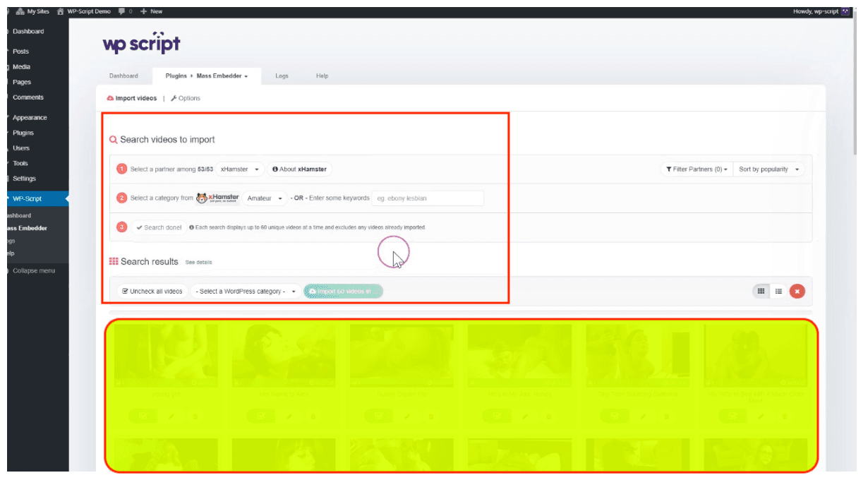The height and width of the screenshot is (504, 868).
Task: Open Plugins Mass Embedder tab dropdown
Action: click(207, 76)
